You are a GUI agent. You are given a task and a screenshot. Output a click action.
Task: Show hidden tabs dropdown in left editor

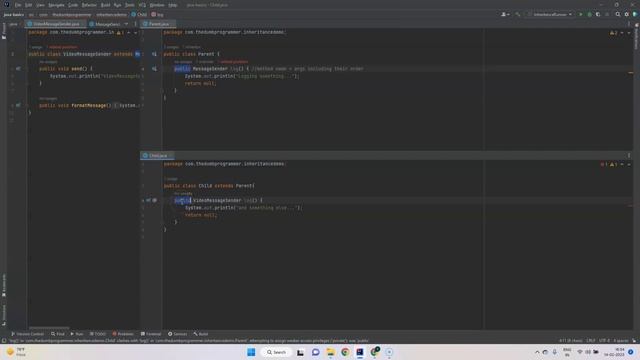point(127,24)
